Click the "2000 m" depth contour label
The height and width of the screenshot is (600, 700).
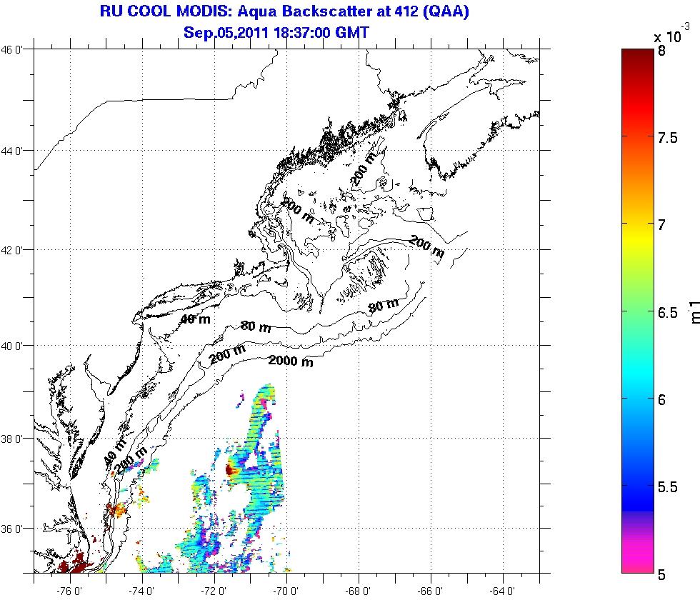[291, 361]
